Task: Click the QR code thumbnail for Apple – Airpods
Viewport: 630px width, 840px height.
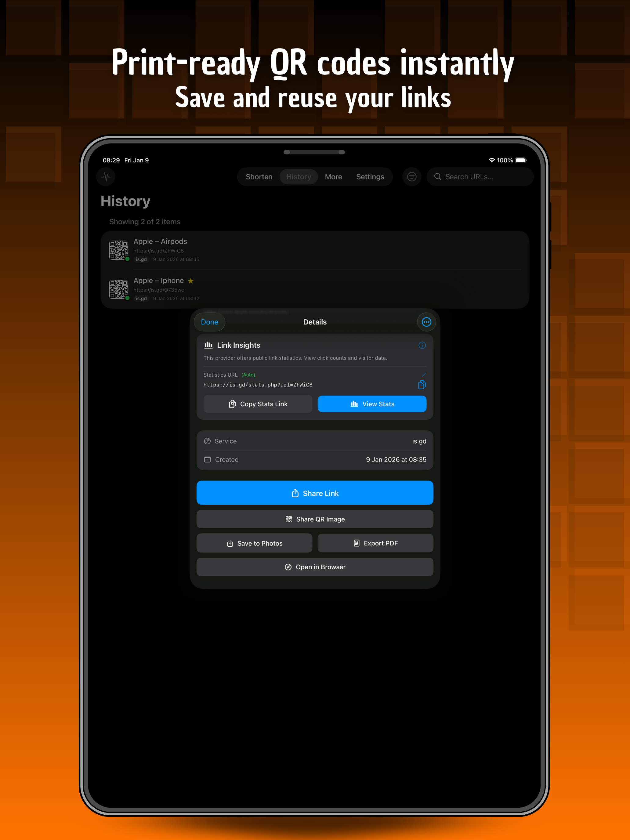Action: tap(119, 250)
